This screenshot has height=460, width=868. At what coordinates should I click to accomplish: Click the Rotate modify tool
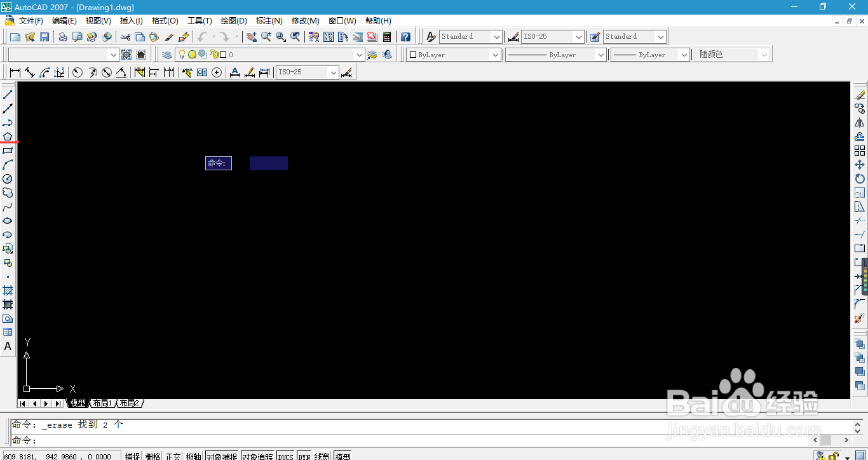pyautogui.click(x=860, y=179)
